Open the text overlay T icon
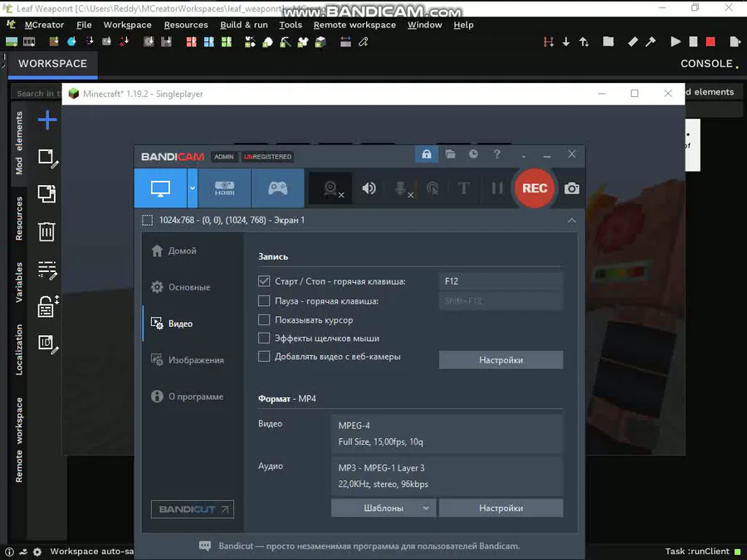 click(463, 188)
